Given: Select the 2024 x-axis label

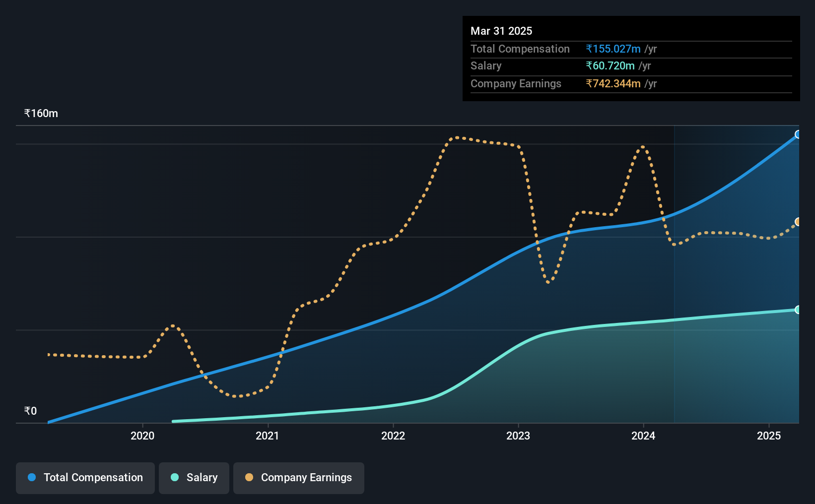Looking at the screenshot, I should click(643, 436).
